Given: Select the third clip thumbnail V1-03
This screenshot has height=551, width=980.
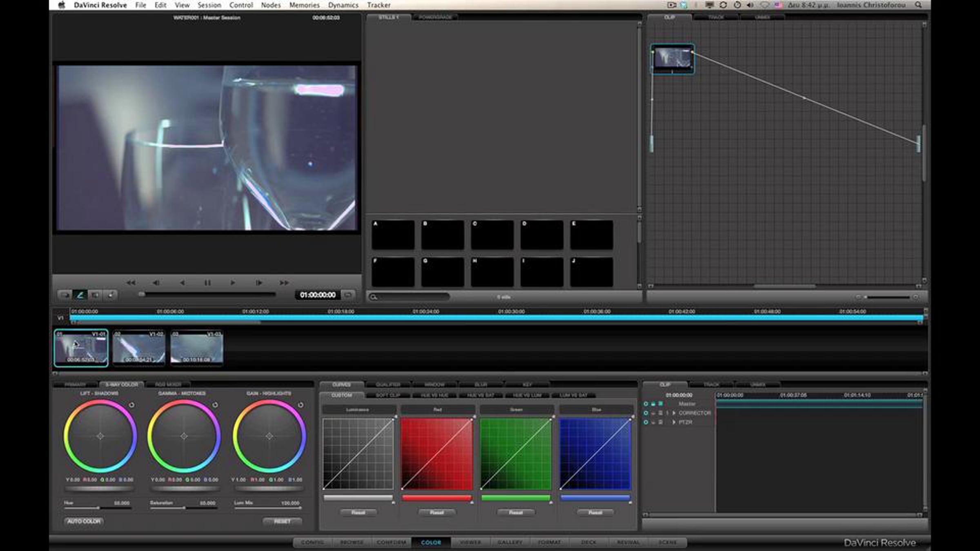Looking at the screenshot, I should tap(197, 348).
